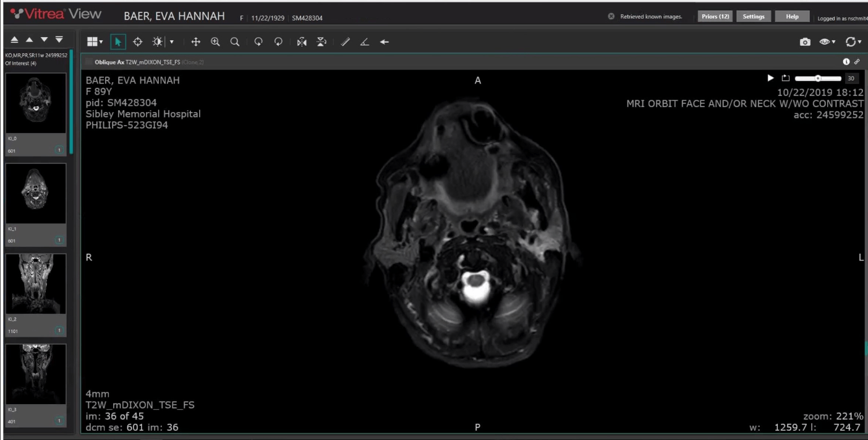Select the plain magnifier glass tool
Image resolution: width=868 pixels, height=440 pixels.
tap(235, 41)
